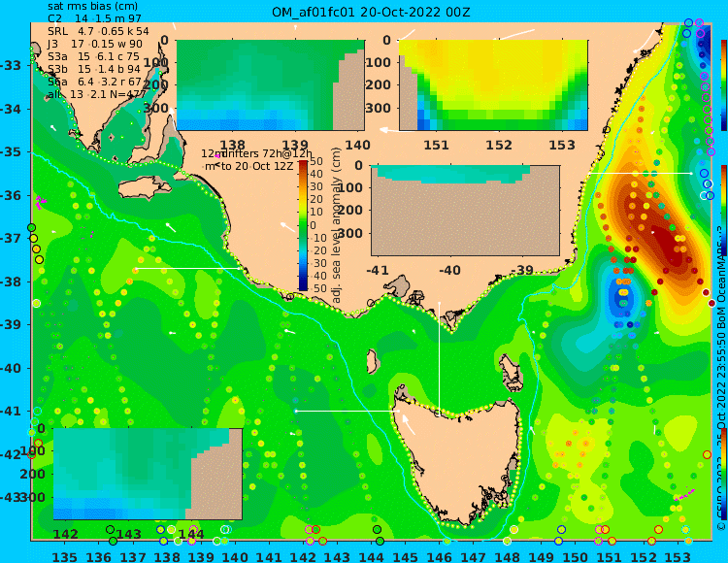The height and width of the screenshot is (563, 728).
Task: Click the '-40' label under the middle inset
Action: click(x=448, y=270)
